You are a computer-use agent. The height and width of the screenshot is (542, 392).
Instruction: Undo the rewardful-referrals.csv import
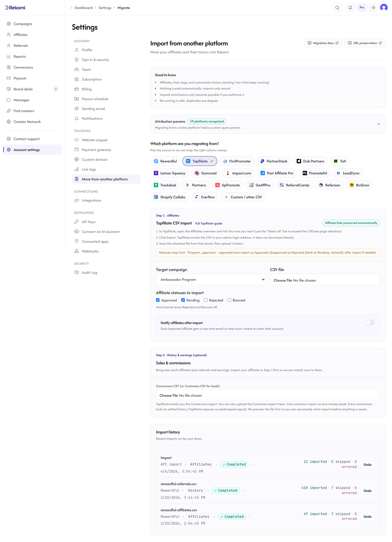(367, 491)
